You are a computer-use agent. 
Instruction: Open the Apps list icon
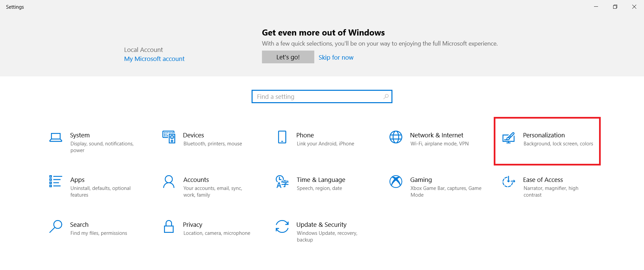[55, 182]
